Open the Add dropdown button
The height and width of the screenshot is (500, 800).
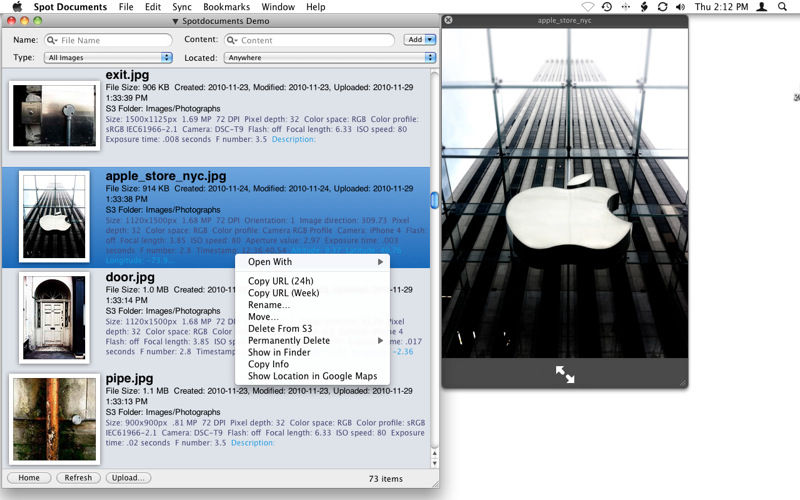pos(420,39)
